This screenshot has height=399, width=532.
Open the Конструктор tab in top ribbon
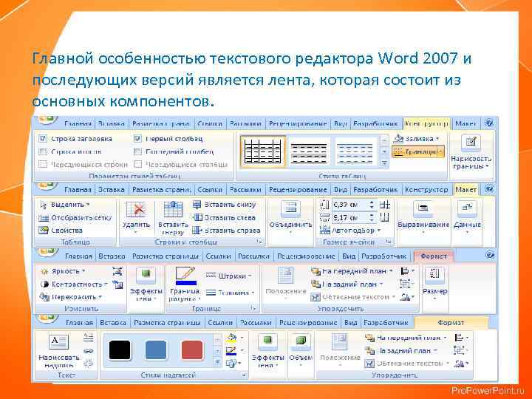pyautogui.click(x=427, y=124)
